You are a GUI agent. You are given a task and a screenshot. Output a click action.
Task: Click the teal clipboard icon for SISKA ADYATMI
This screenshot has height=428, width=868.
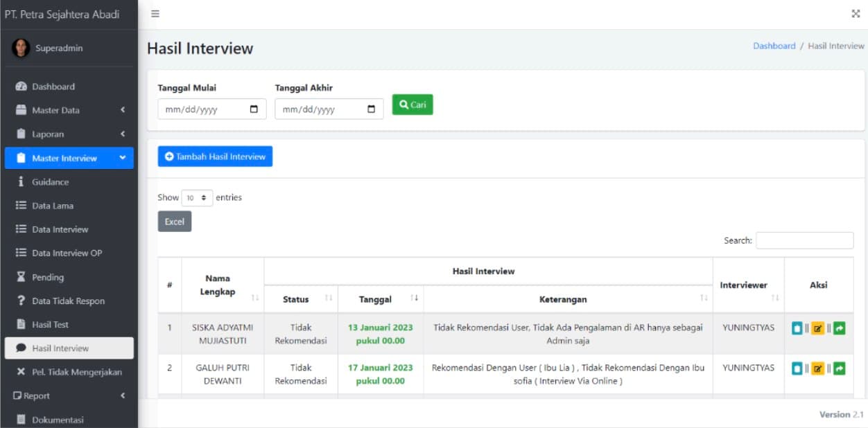[x=797, y=328]
